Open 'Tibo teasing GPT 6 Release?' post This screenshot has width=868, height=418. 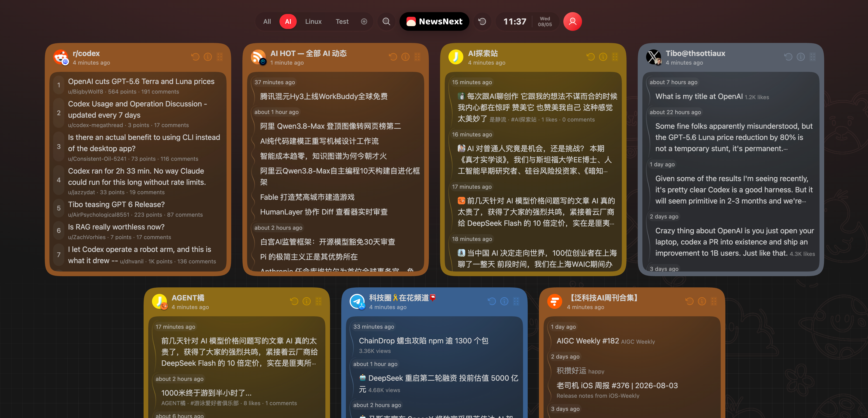pos(116,205)
